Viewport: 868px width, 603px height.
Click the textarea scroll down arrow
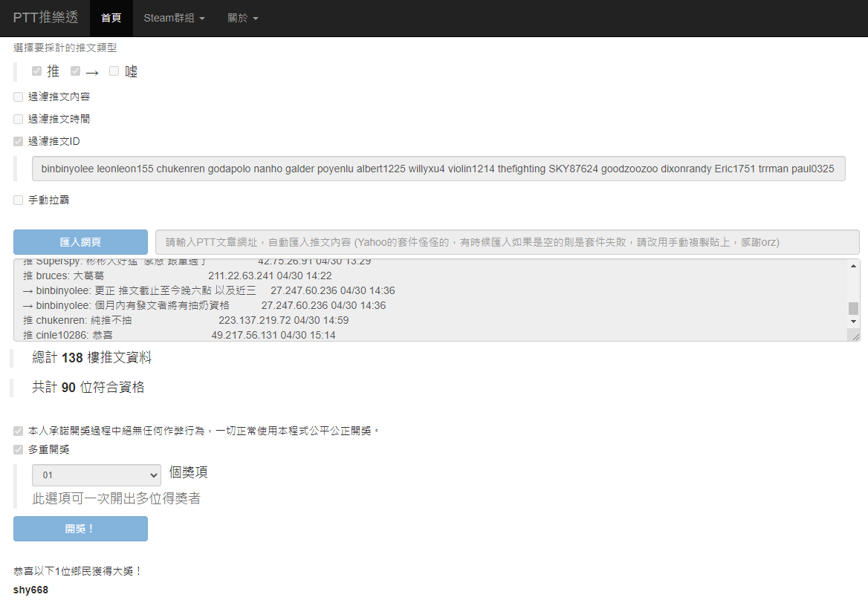coord(854,322)
